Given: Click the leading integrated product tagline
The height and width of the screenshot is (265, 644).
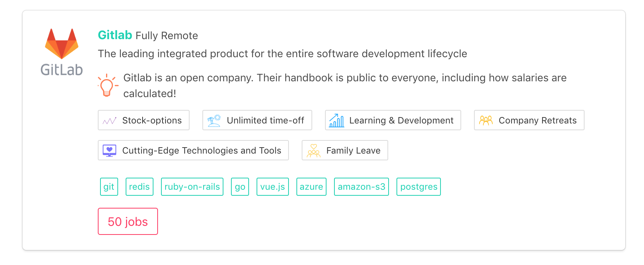Looking at the screenshot, I should 283,54.
